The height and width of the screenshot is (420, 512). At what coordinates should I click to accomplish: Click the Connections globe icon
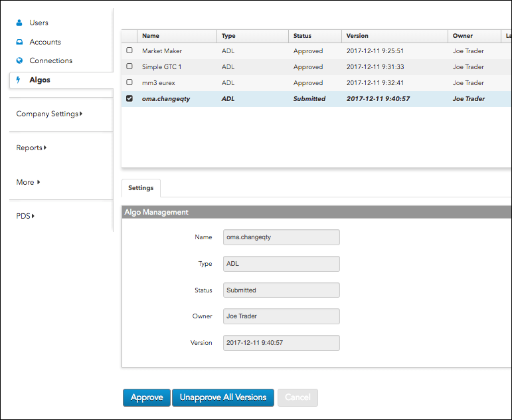pos(19,60)
